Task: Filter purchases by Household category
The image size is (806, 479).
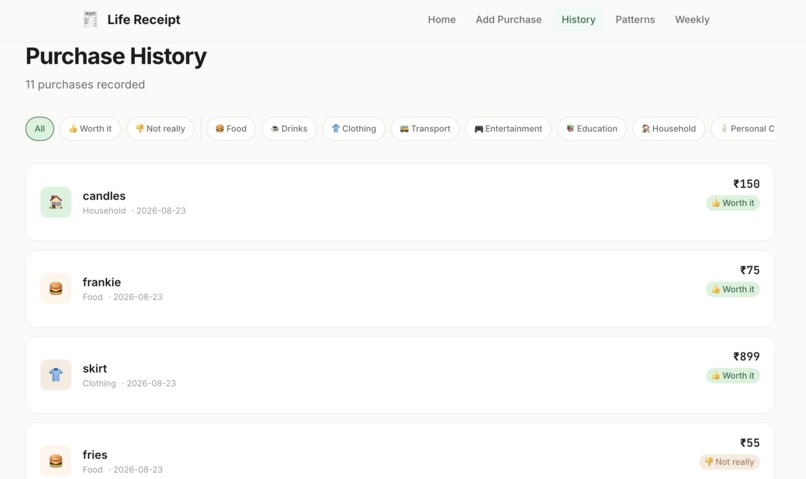Action: click(x=668, y=128)
